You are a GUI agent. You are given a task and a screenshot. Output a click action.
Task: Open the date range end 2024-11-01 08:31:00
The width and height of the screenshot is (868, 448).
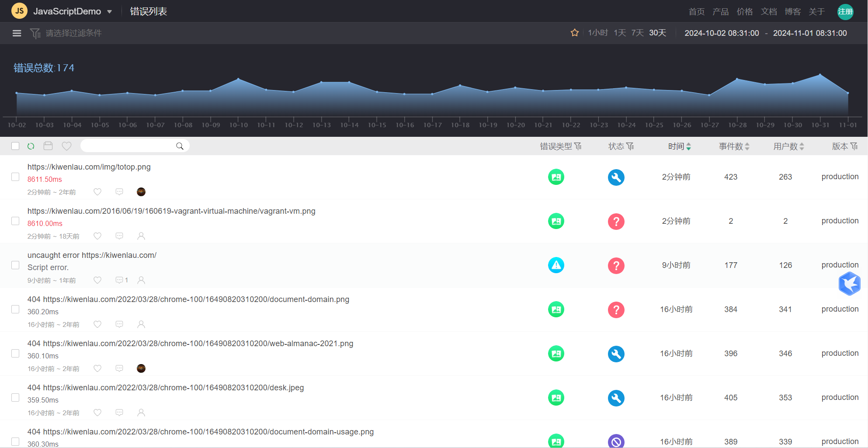tap(810, 33)
